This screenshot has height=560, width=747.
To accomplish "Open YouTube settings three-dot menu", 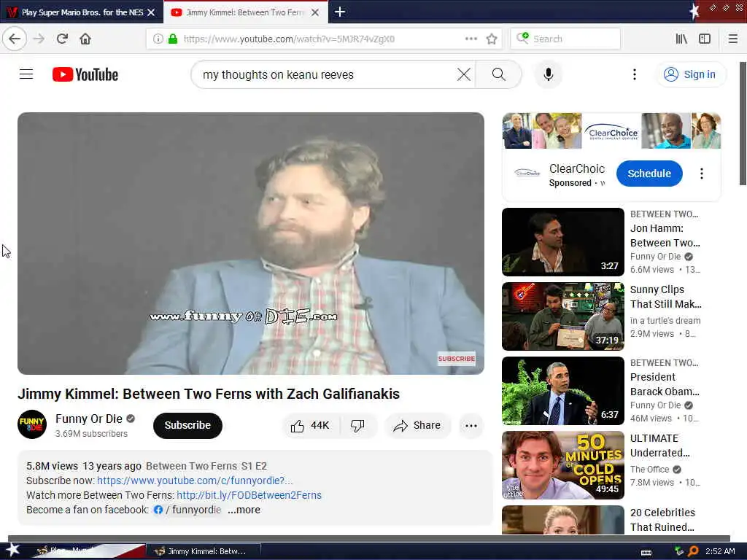I will 634,74.
